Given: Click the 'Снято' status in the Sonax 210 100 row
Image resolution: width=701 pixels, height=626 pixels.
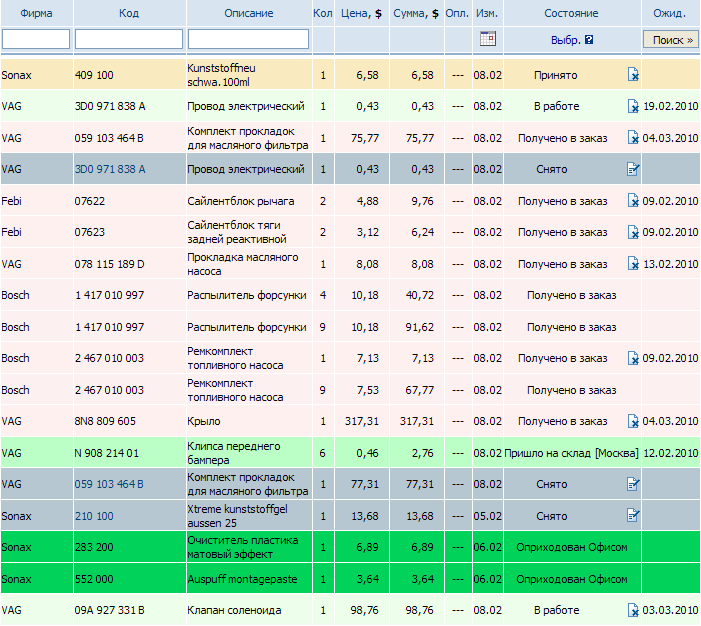Looking at the screenshot, I should tap(552, 516).
